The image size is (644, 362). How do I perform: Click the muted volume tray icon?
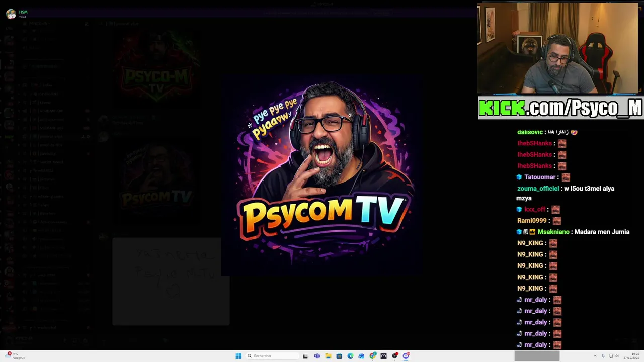coord(617,356)
